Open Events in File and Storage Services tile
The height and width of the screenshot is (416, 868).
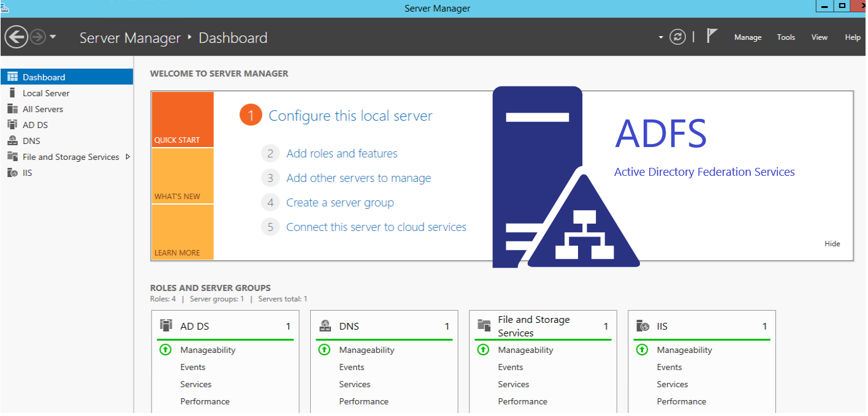pyautogui.click(x=510, y=368)
